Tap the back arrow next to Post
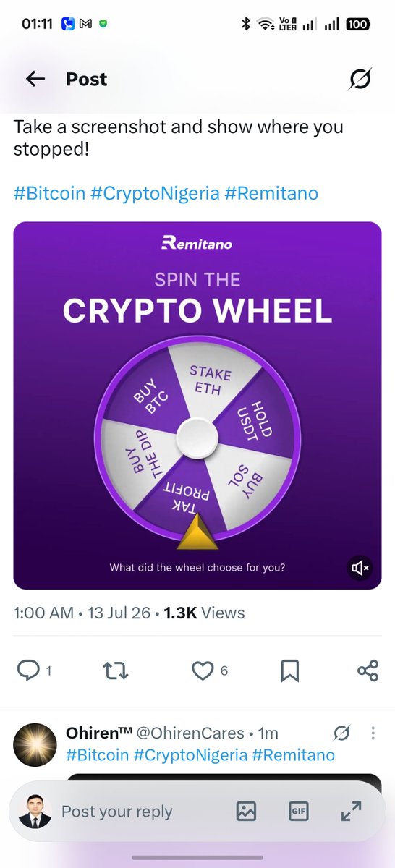The image size is (395, 868). click(x=35, y=80)
